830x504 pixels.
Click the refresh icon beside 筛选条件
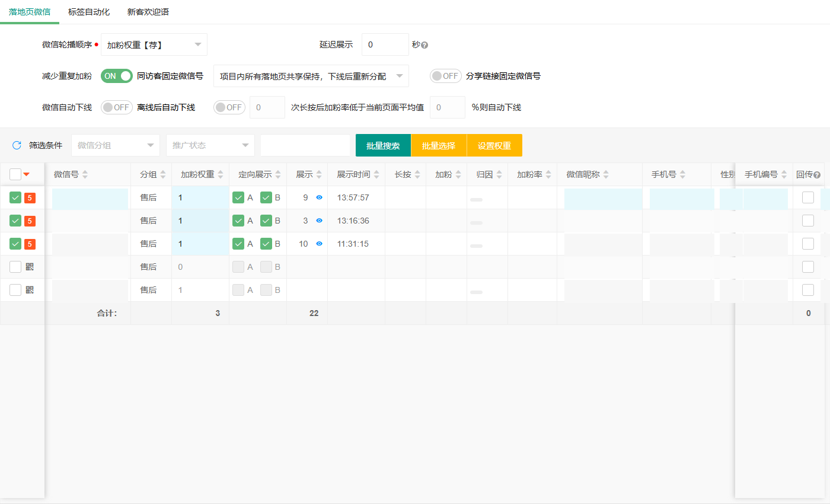[x=17, y=145]
